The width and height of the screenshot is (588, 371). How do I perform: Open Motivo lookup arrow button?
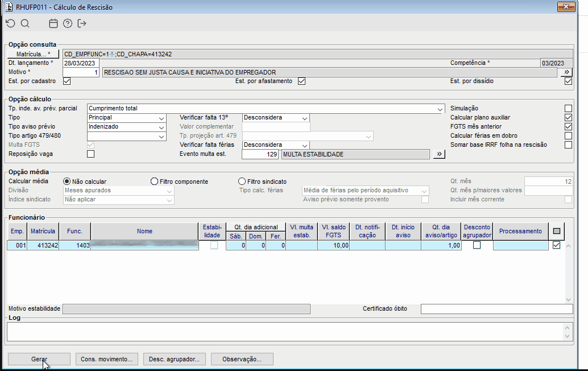pyautogui.click(x=566, y=72)
